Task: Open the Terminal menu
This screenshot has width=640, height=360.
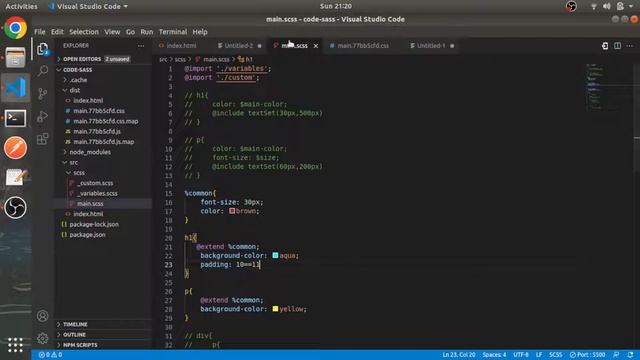Action: point(173,32)
